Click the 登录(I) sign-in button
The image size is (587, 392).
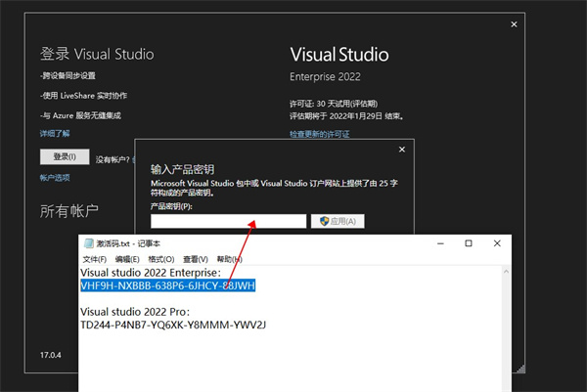pyautogui.click(x=65, y=156)
